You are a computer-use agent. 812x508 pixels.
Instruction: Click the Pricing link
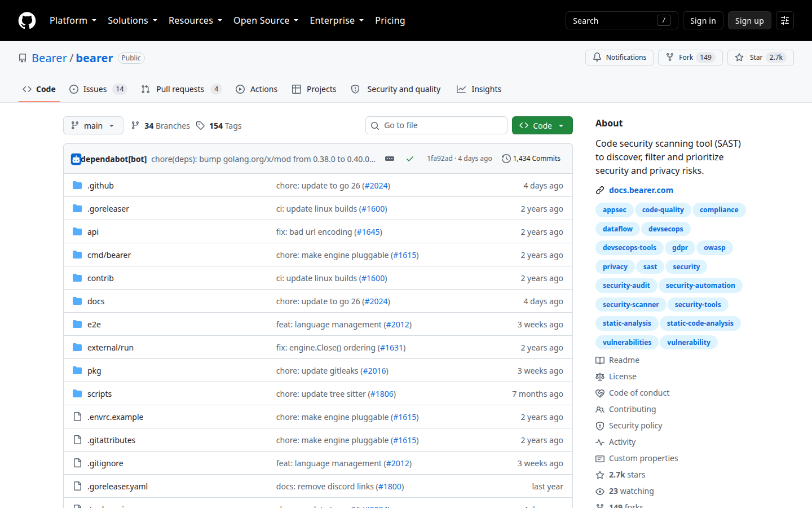[390, 20]
